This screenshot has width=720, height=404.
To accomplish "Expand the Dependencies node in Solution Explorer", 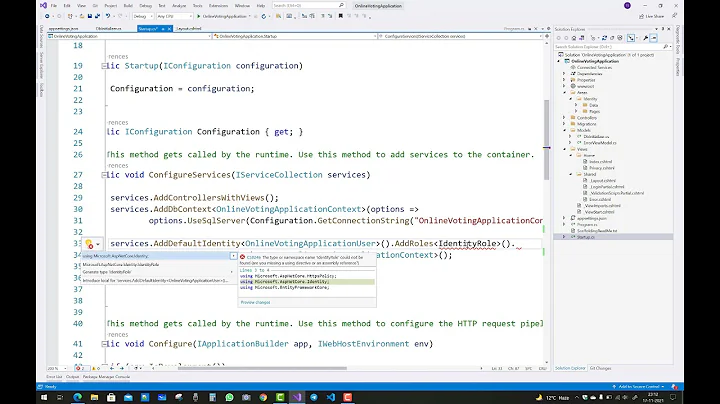I will (x=564, y=73).
